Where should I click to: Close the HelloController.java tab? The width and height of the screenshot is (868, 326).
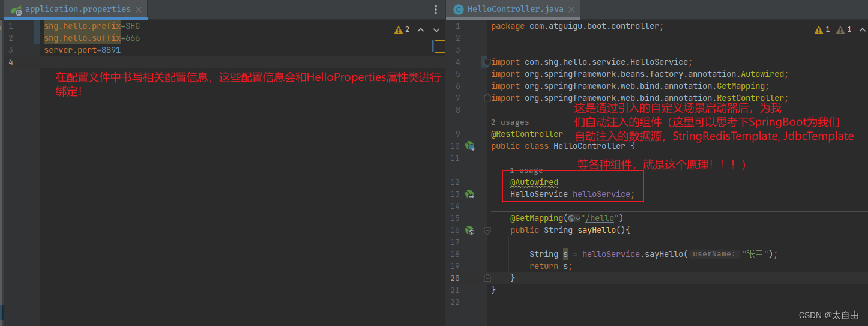pos(571,10)
